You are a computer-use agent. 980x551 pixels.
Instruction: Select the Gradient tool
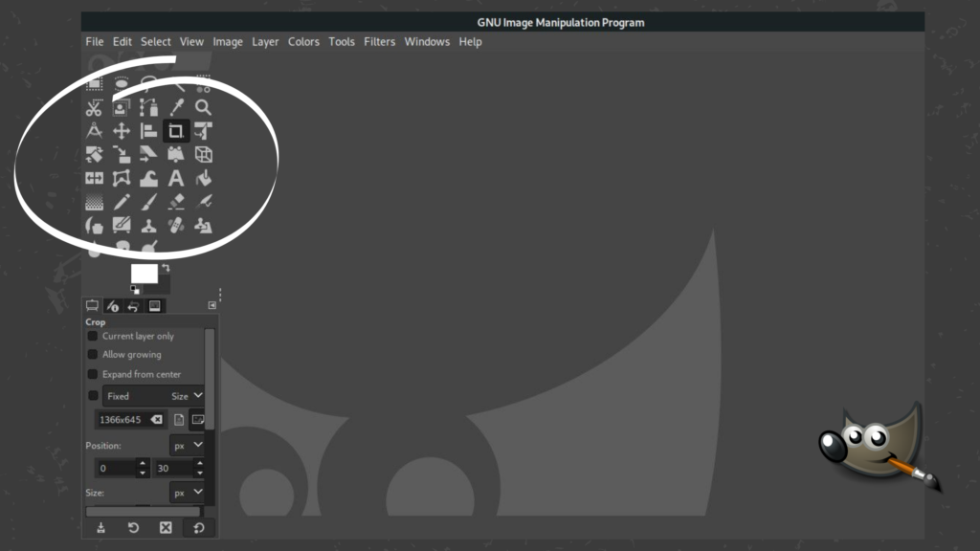tap(94, 202)
